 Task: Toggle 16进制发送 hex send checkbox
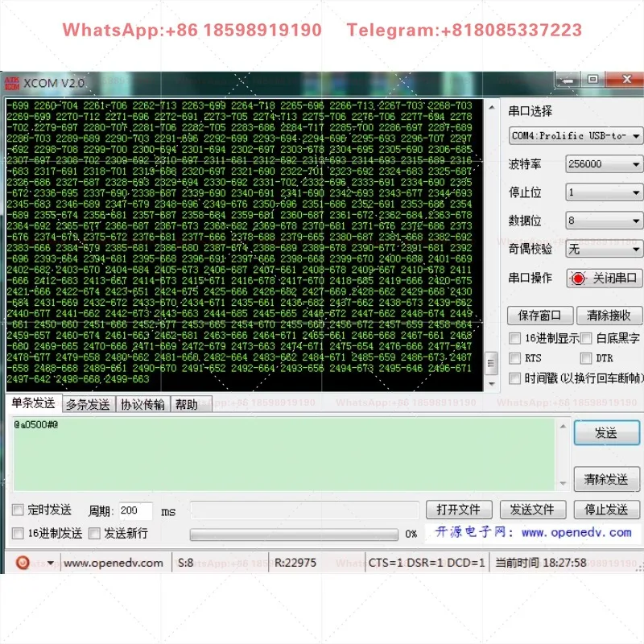18,534
